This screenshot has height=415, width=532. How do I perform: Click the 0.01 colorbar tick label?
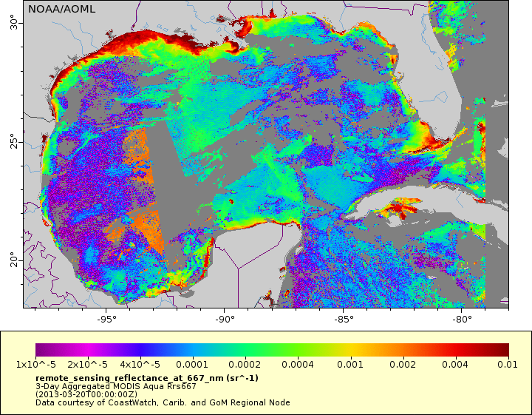click(x=508, y=365)
